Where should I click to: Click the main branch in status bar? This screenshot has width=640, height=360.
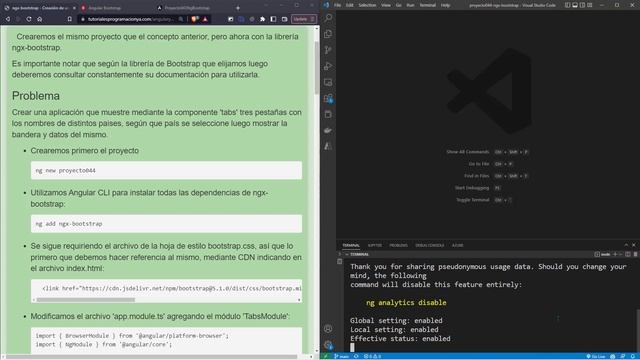click(342, 356)
